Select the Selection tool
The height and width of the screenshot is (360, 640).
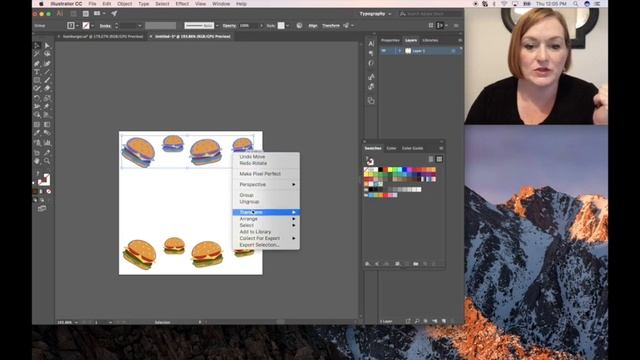click(x=37, y=45)
